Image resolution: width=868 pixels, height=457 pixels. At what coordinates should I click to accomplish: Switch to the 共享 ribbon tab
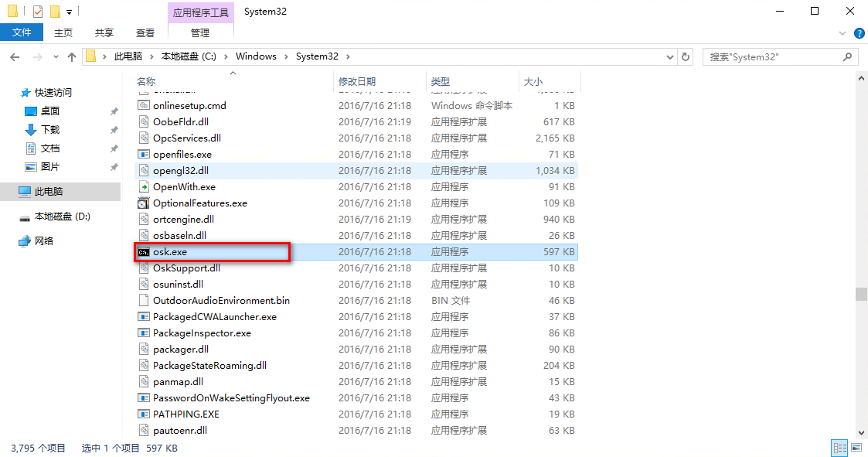(x=104, y=32)
